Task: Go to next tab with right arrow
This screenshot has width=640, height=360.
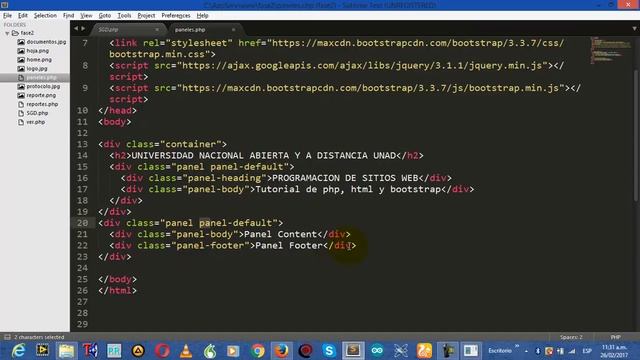Action: (x=83, y=29)
